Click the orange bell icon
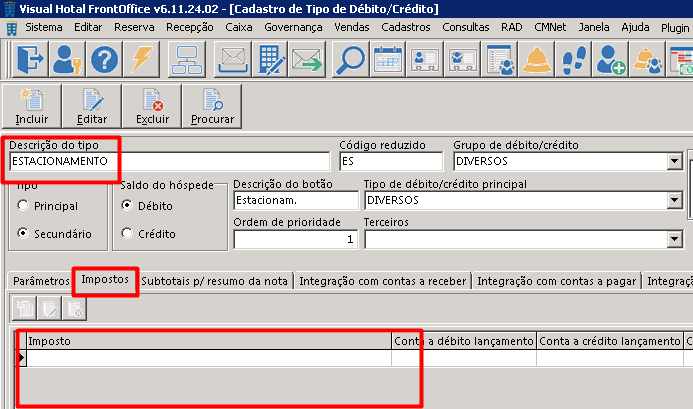Screen dimensions: 693x409 [536, 59]
